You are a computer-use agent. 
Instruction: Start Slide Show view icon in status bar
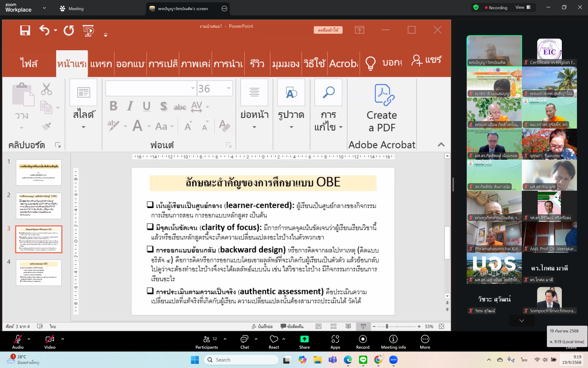pos(363,326)
